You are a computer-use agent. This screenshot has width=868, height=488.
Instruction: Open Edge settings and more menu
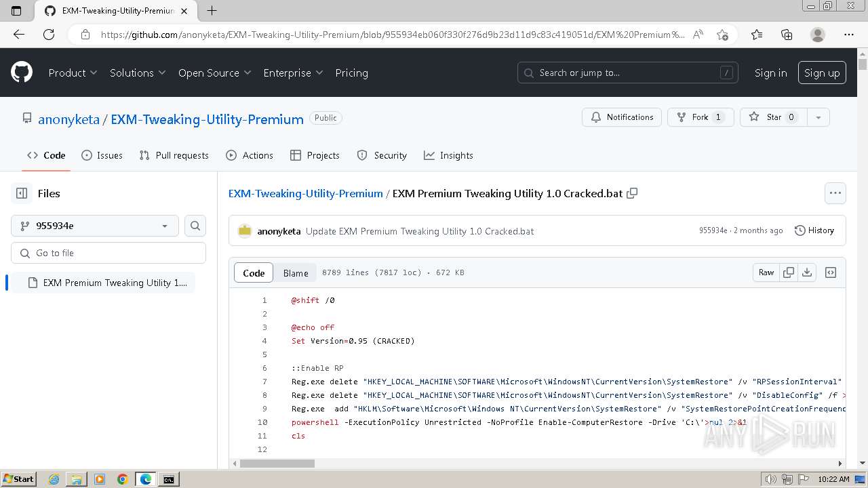[849, 35]
